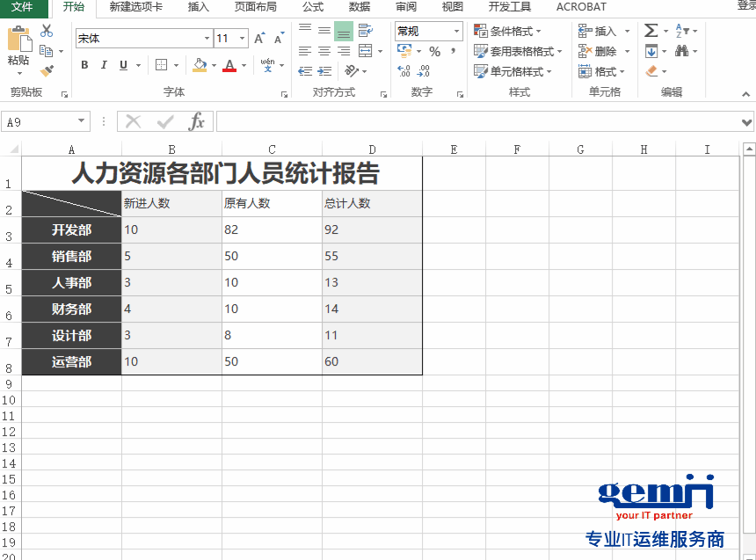Image resolution: width=756 pixels, height=560 pixels.
Task: Click the Percent style % icon
Action: tap(435, 52)
